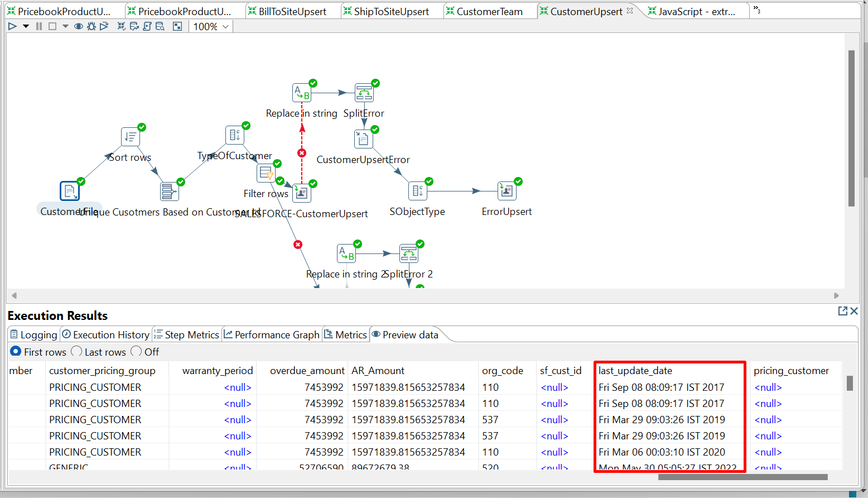The height and width of the screenshot is (498, 868).
Task: Expand the run options dropdown arrow
Action: pyautogui.click(x=26, y=26)
